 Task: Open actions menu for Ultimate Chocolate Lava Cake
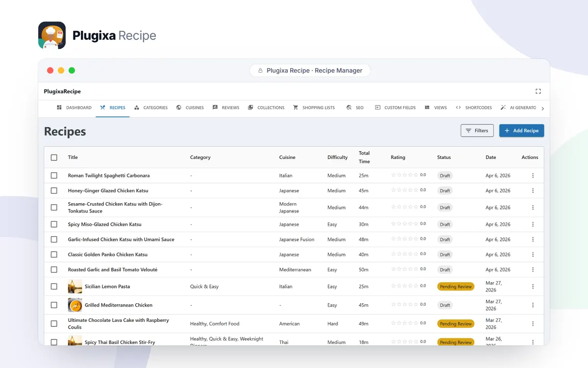(x=533, y=324)
